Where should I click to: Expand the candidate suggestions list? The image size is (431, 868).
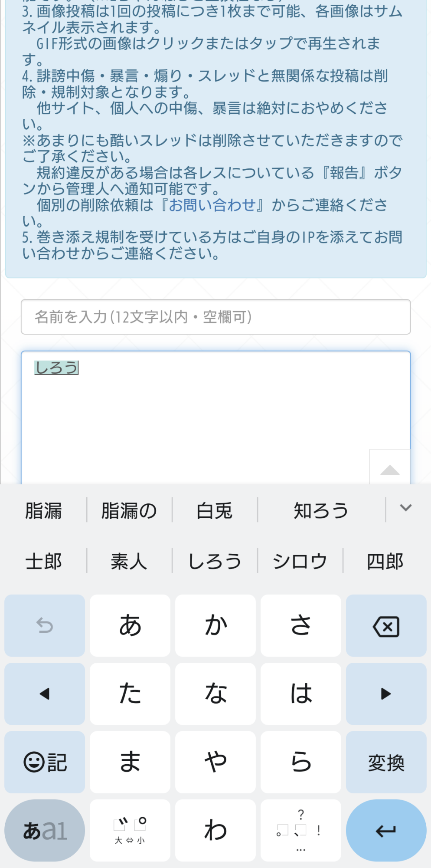click(x=406, y=508)
